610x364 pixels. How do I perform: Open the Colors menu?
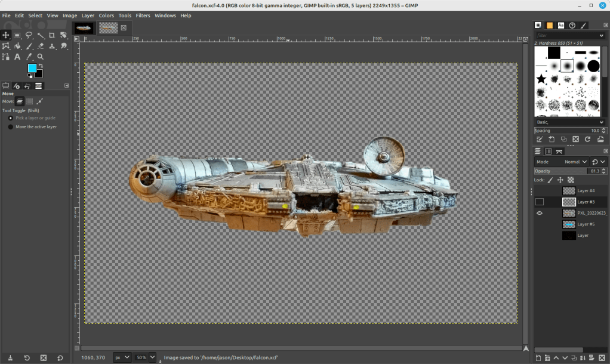(x=106, y=16)
